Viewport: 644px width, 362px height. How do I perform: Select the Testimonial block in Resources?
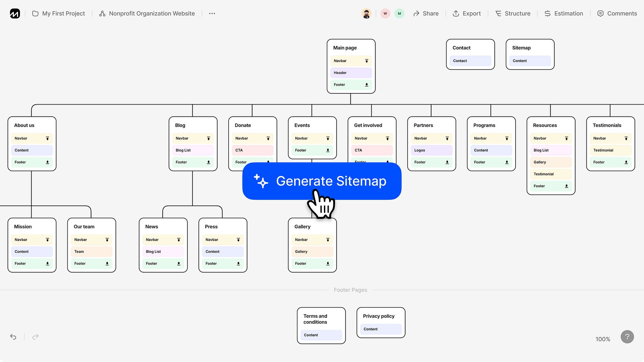551,174
